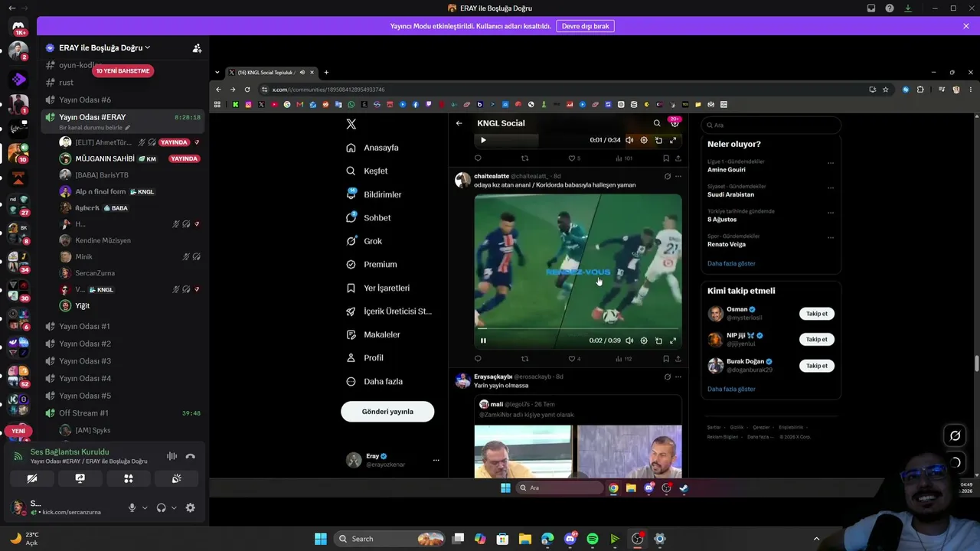Bookmark this page with the star icon
The height and width of the screenshot is (551, 980).
point(886,90)
